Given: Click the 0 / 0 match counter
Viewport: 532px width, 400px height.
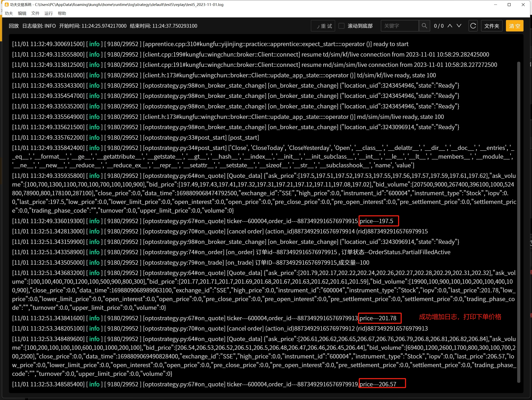Looking at the screenshot, I should 439,26.
